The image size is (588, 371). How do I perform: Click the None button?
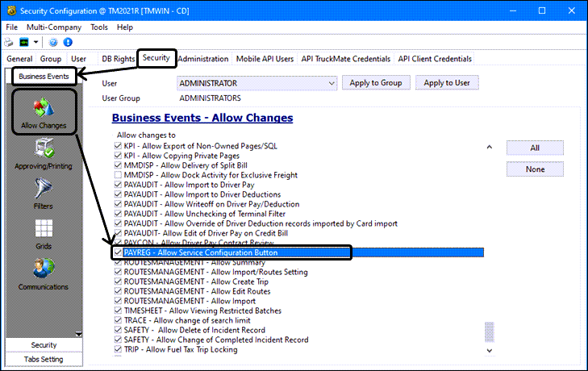pyautogui.click(x=535, y=169)
